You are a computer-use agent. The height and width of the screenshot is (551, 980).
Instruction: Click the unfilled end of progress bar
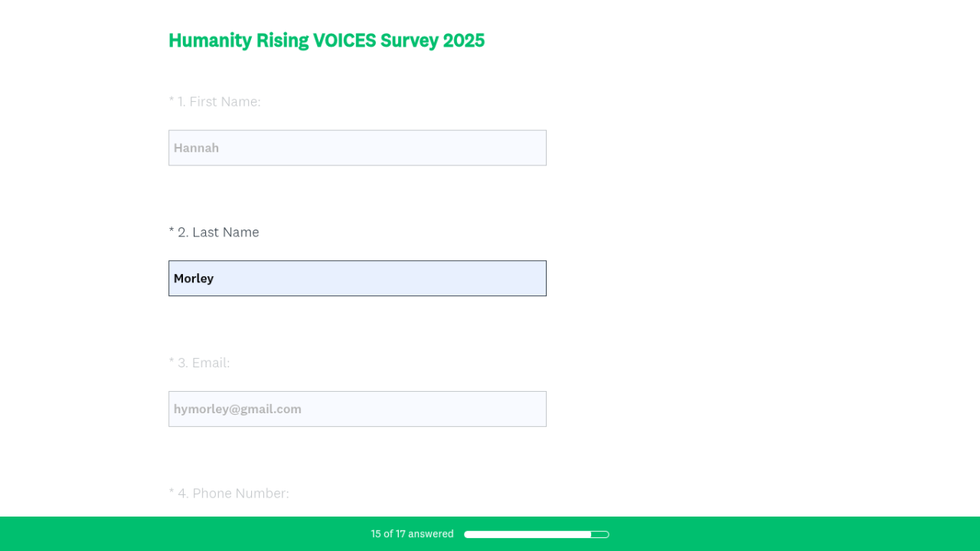point(600,534)
